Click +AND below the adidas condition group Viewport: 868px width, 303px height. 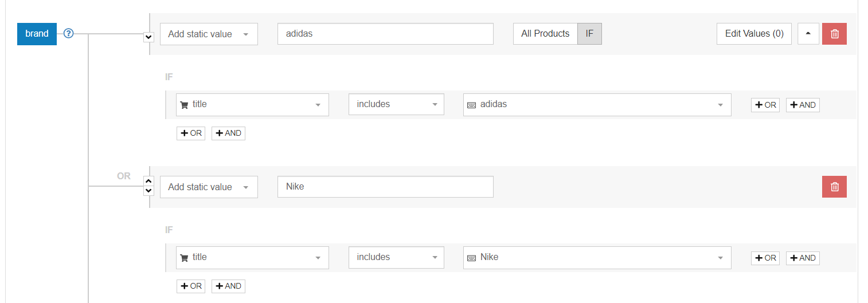point(228,133)
